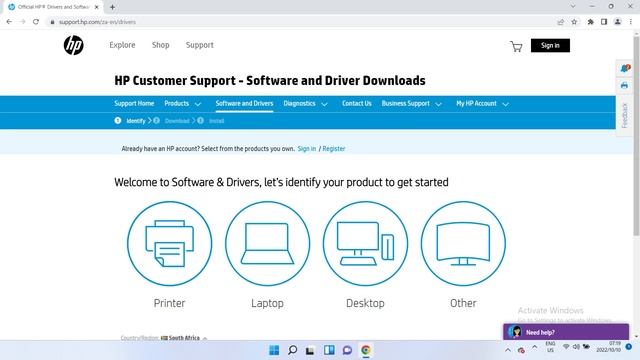Image resolution: width=640 pixels, height=360 pixels.
Task: Pick the Desktop product icon
Action: pos(365,244)
